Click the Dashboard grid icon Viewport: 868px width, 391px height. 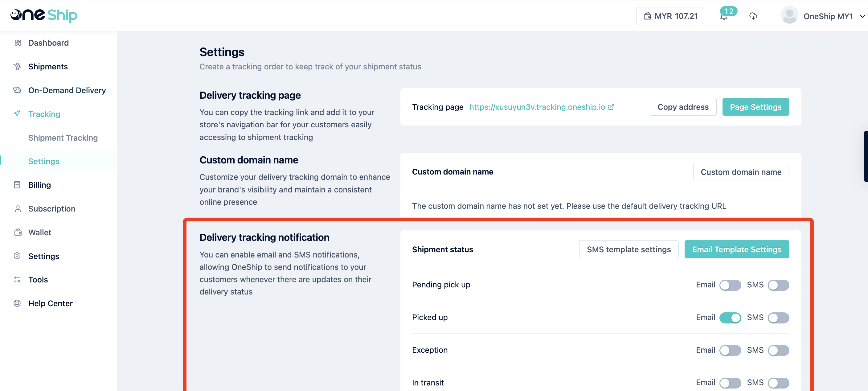pos(18,43)
